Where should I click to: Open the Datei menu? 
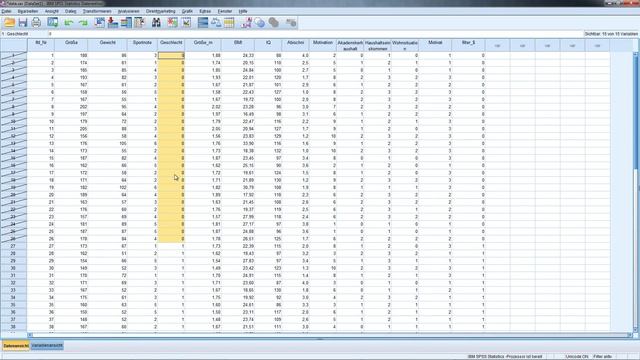point(6,11)
